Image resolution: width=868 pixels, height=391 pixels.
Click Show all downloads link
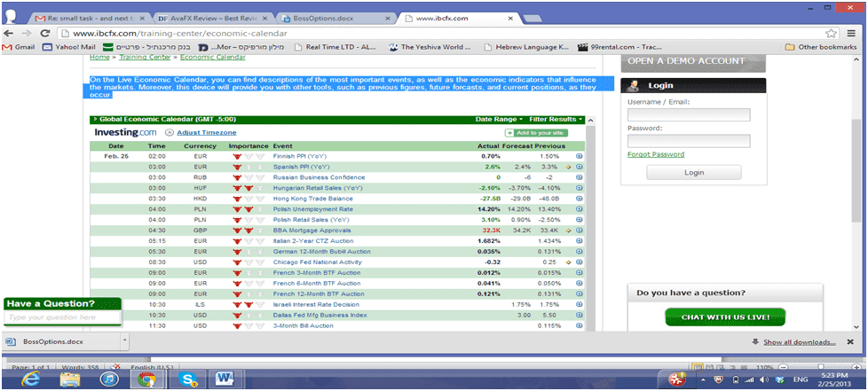click(800, 342)
